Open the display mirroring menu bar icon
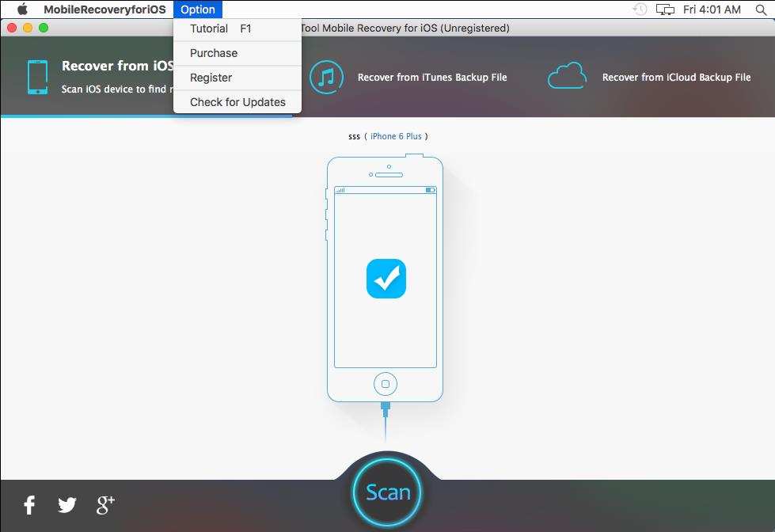Image resolution: width=775 pixels, height=532 pixels. [665, 9]
